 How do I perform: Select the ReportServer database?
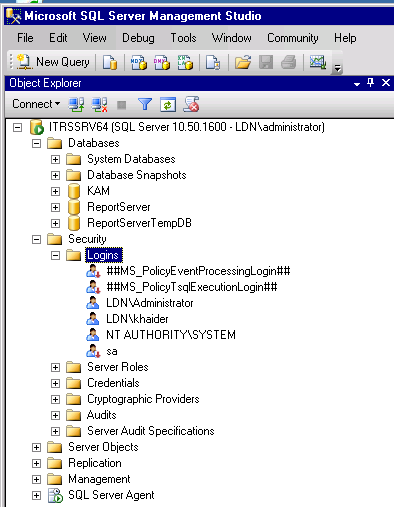click(119, 207)
